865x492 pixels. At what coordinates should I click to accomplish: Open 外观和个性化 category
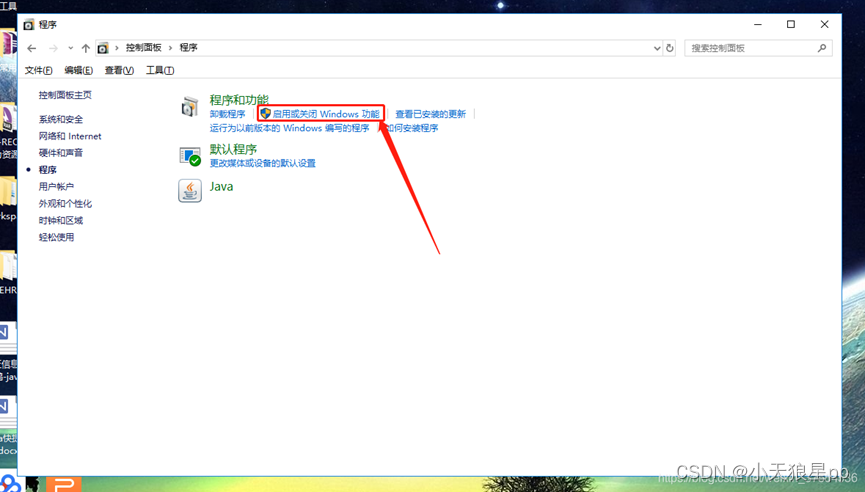(x=65, y=204)
